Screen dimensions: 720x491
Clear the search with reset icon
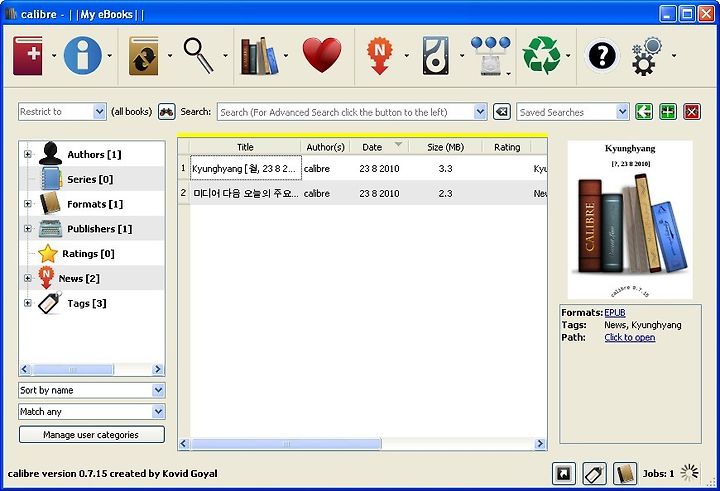502,112
